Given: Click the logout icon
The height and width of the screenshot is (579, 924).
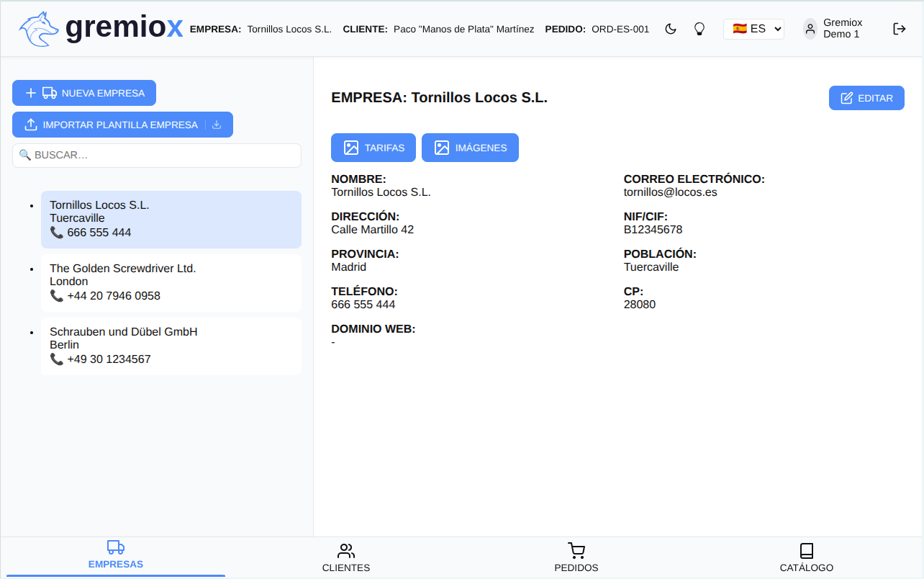Looking at the screenshot, I should pyautogui.click(x=899, y=29).
